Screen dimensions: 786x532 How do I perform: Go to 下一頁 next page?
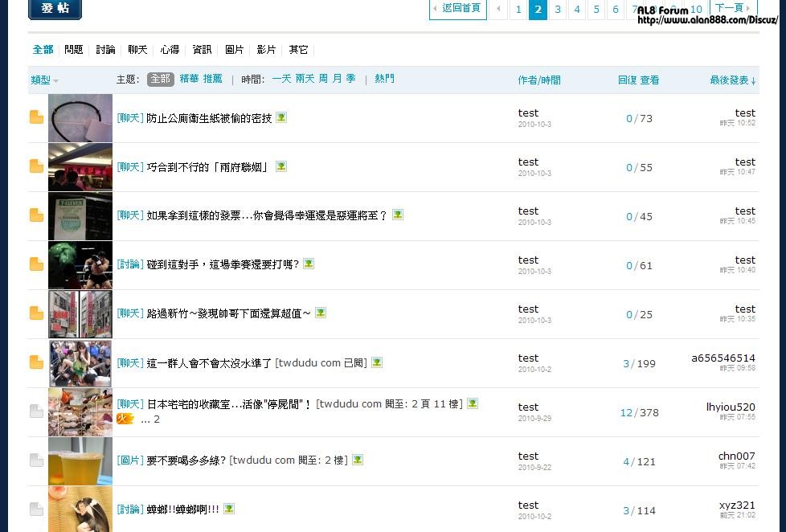click(x=734, y=9)
